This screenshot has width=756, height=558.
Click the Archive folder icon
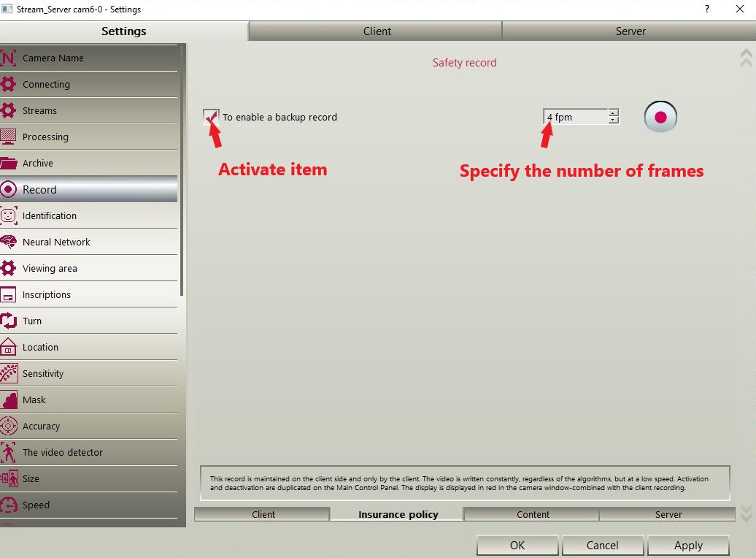[x=8, y=163]
